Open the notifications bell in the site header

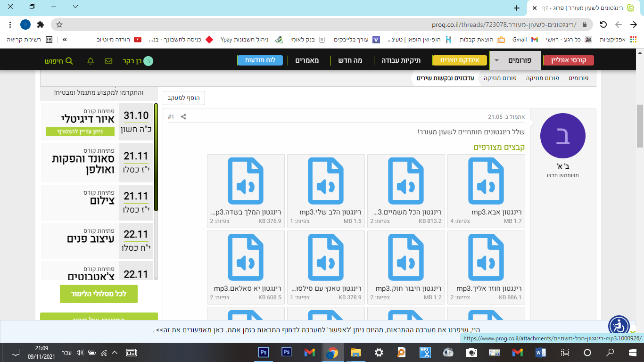pos(91,61)
